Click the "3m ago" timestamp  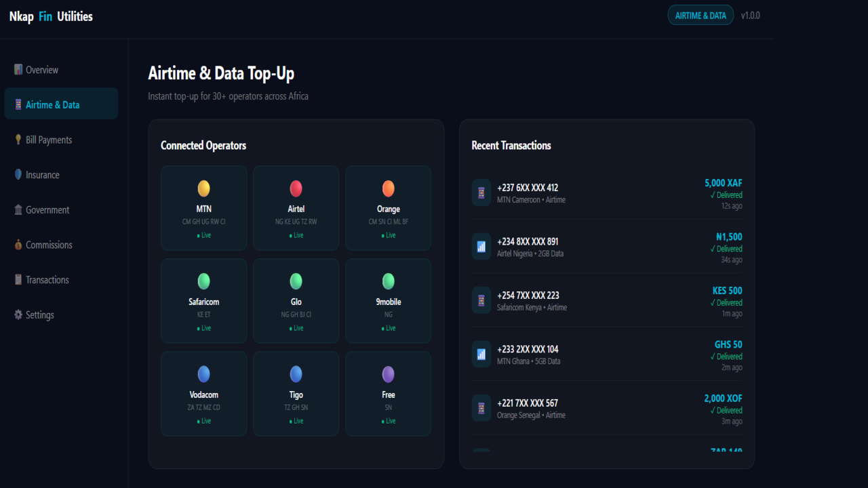point(732,422)
